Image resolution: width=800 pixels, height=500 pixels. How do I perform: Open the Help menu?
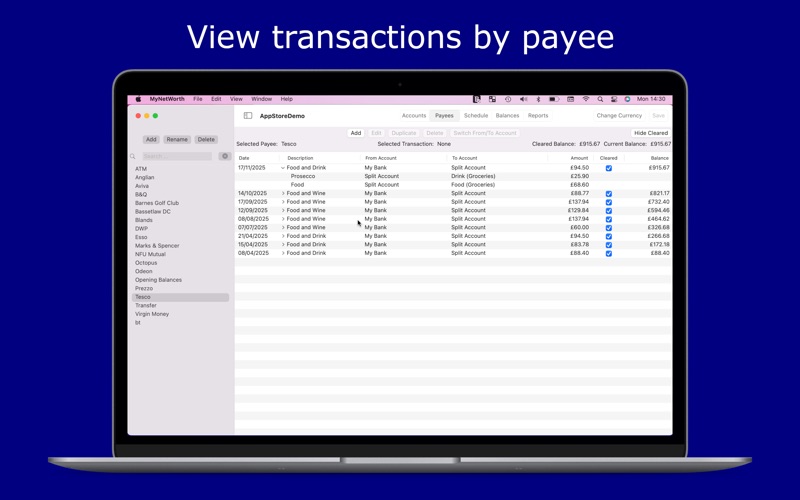[287, 99]
